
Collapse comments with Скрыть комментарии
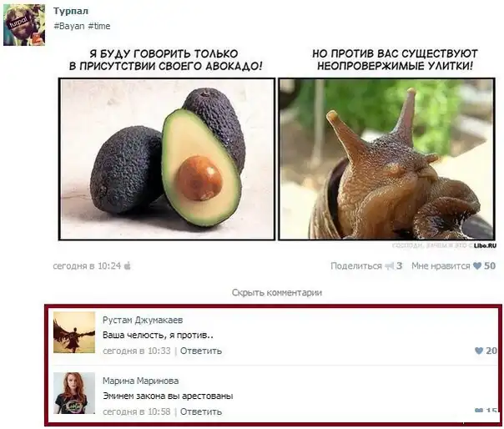[277, 293]
